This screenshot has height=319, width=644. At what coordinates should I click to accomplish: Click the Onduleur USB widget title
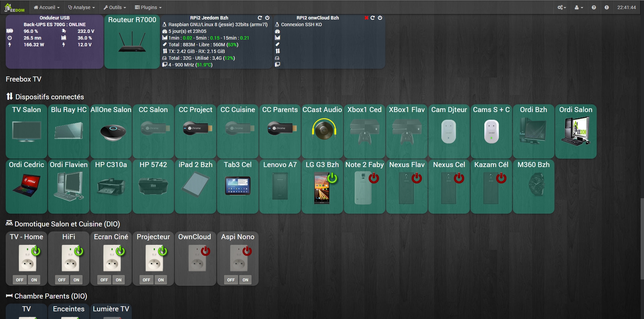[x=55, y=18]
